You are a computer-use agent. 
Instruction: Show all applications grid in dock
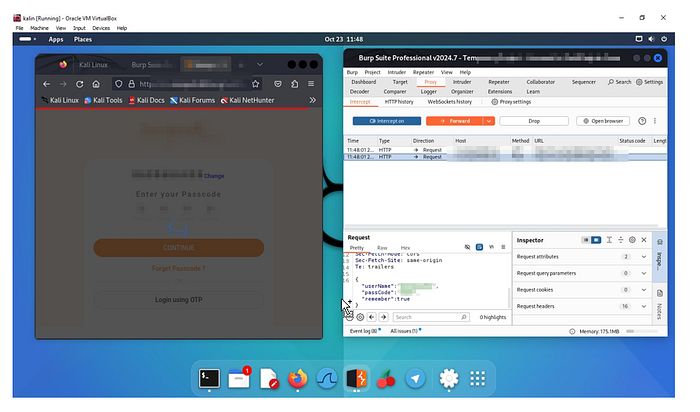pos(477,379)
